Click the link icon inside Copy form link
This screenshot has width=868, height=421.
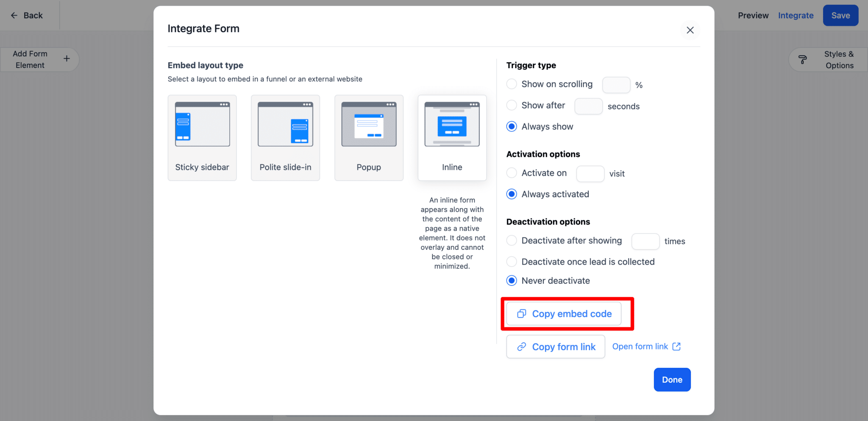pyautogui.click(x=522, y=346)
